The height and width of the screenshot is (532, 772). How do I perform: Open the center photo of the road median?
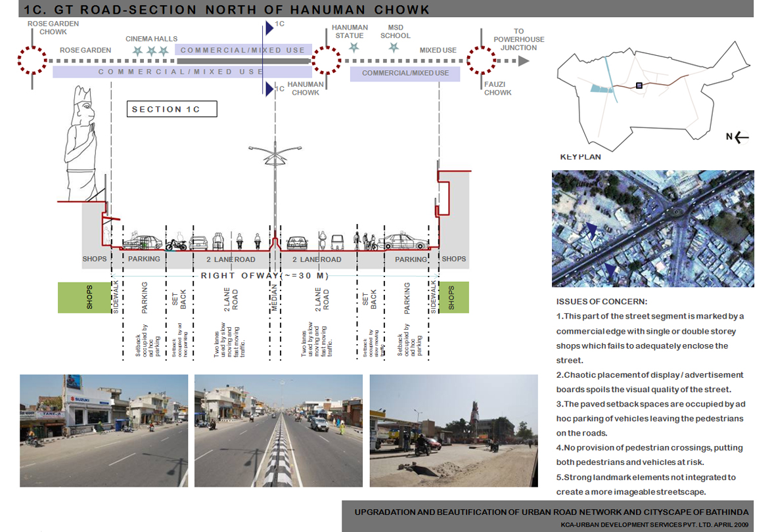click(278, 430)
